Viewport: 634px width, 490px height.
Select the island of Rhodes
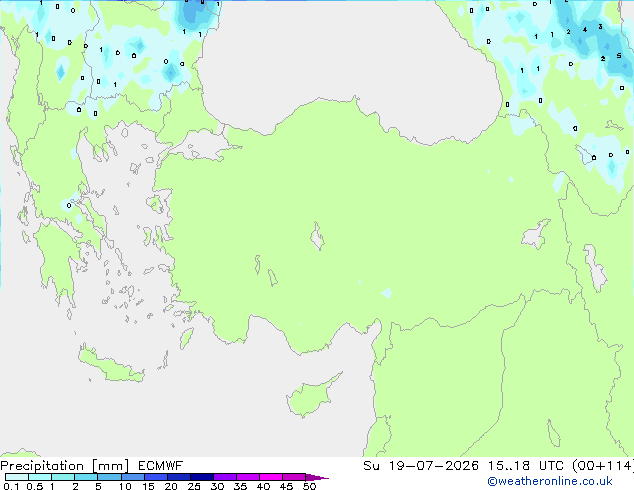[186, 338]
